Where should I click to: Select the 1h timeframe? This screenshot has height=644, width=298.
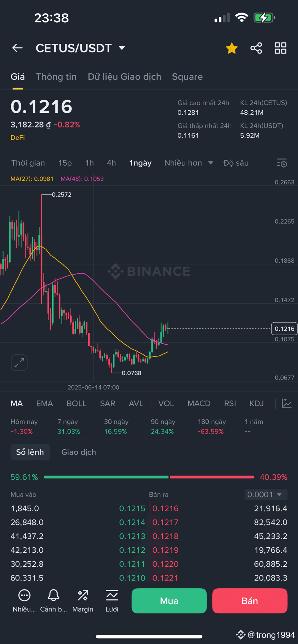click(x=90, y=163)
